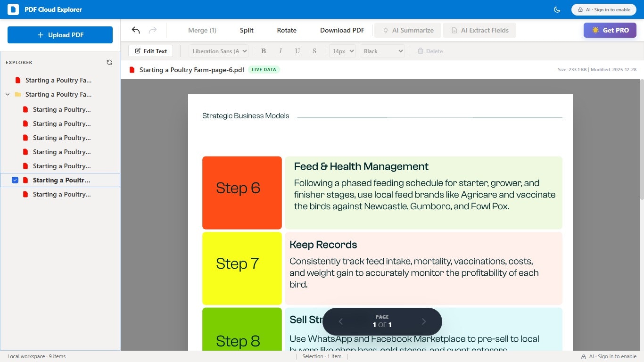Screen dimensions: 644x362
Task: Apply strikethrough formatting
Action: [x=314, y=51]
